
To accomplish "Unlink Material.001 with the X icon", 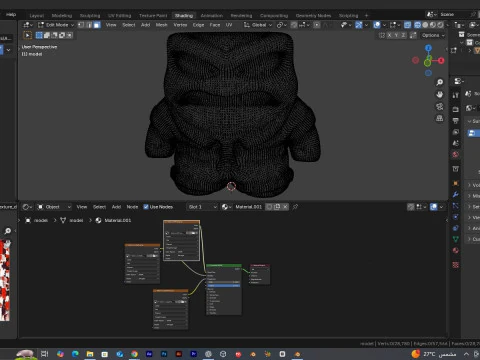I will tap(285, 207).
